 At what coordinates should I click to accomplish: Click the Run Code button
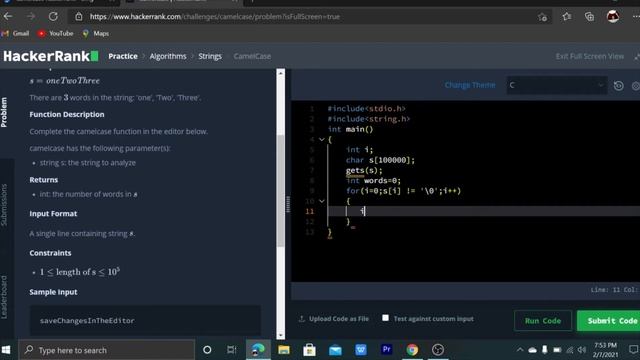pos(543,321)
